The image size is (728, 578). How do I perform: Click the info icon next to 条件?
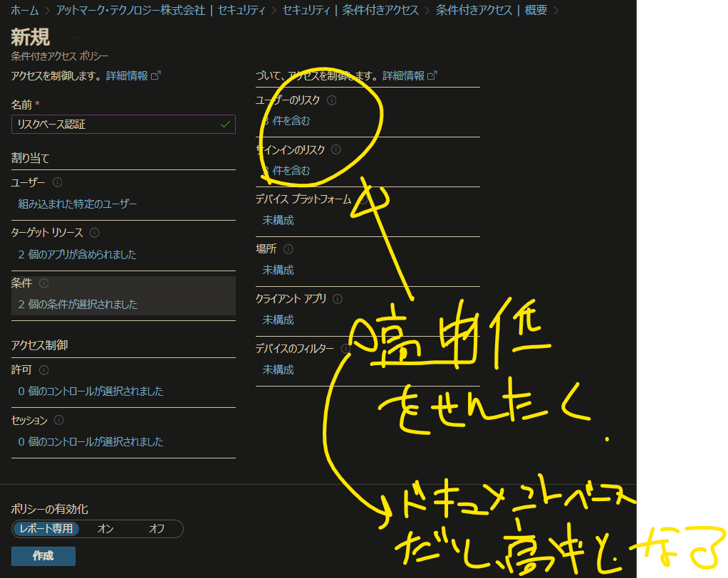click(45, 283)
